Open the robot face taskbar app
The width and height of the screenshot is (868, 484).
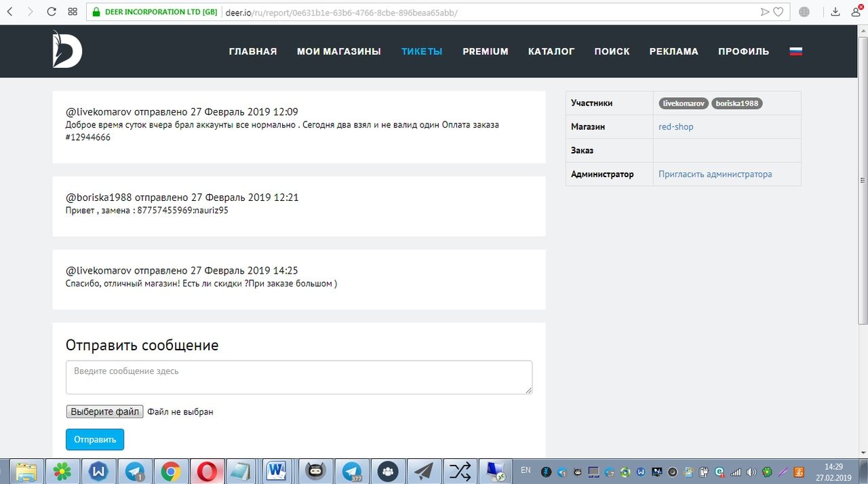[315, 471]
